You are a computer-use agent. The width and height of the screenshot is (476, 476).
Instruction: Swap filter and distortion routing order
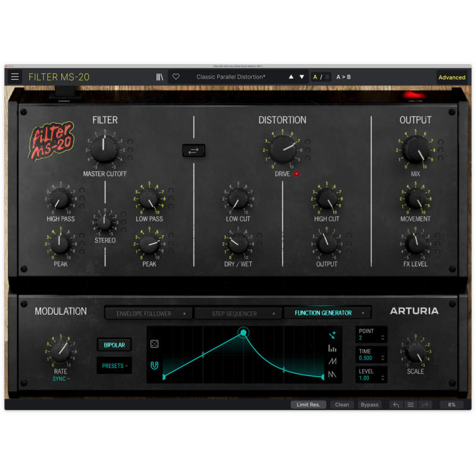(194, 151)
